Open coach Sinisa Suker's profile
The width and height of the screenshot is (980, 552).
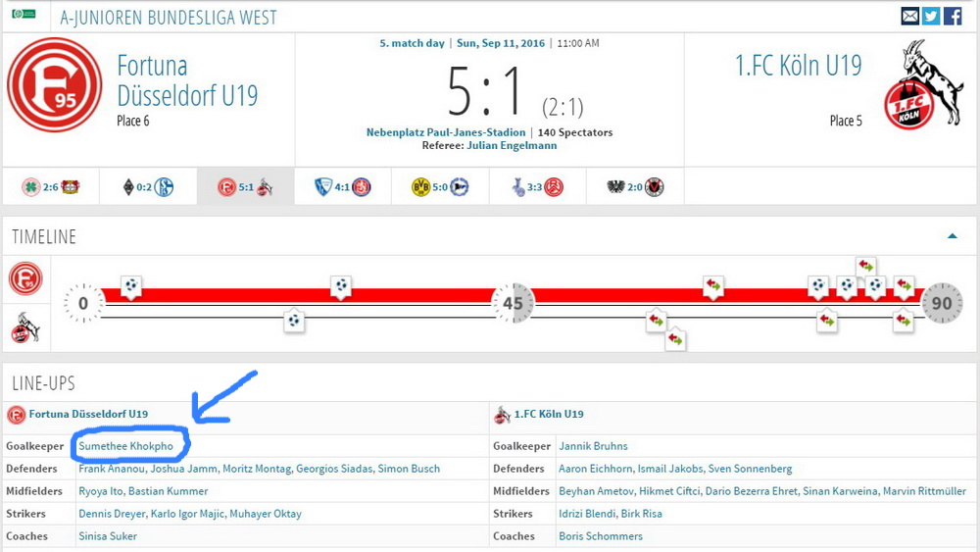point(108,536)
